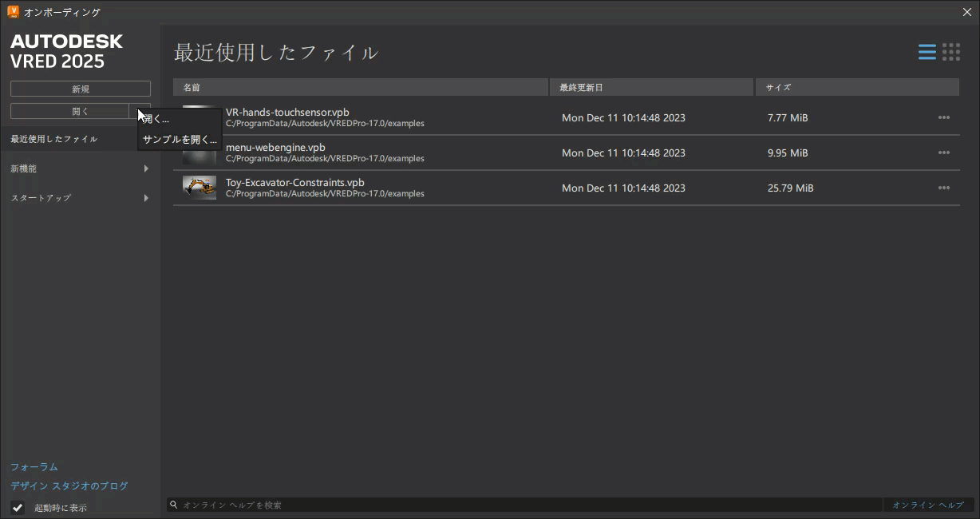Click the date in the menu-webengine row
The width and height of the screenshot is (980, 519).
coord(623,153)
